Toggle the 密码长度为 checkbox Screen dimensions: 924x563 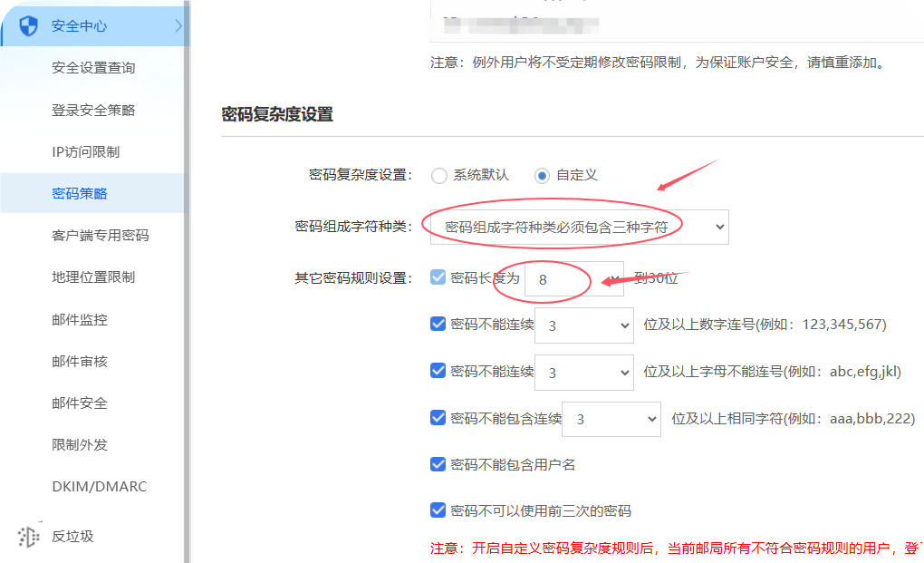click(x=438, y=277)
